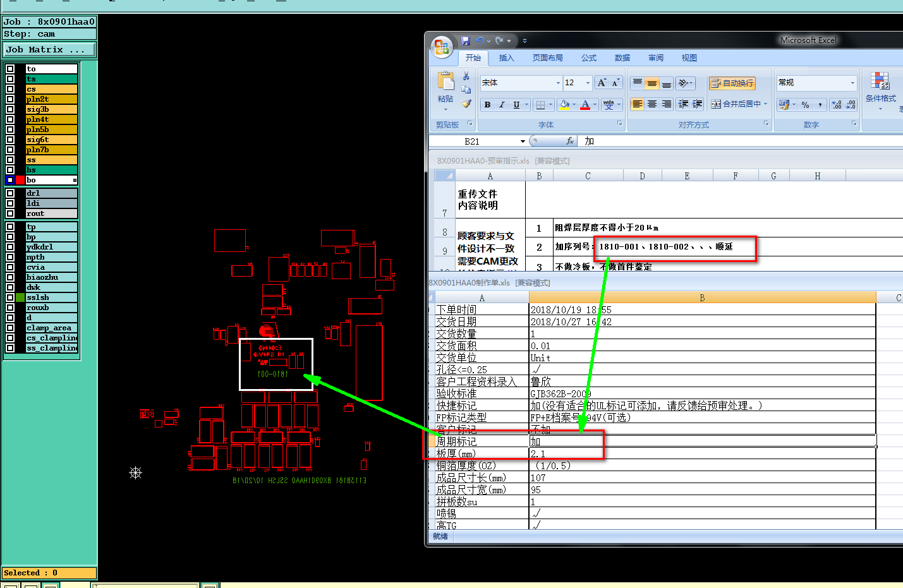Click the 合并后居中 merge button
Image resolution: width=903 pixels, height=588 pixels.
pos(736,104)
